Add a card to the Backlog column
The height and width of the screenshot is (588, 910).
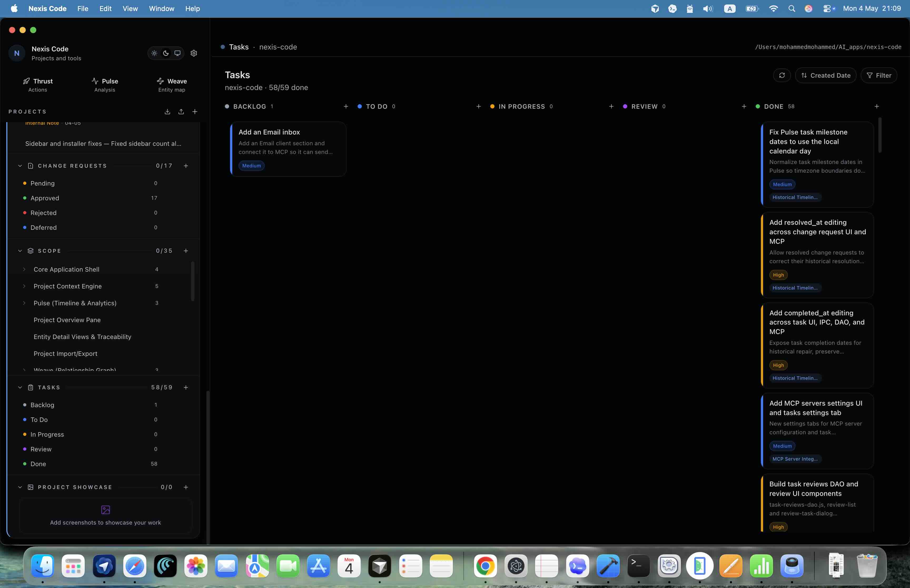pyautogui.click(x=345, y=107)
